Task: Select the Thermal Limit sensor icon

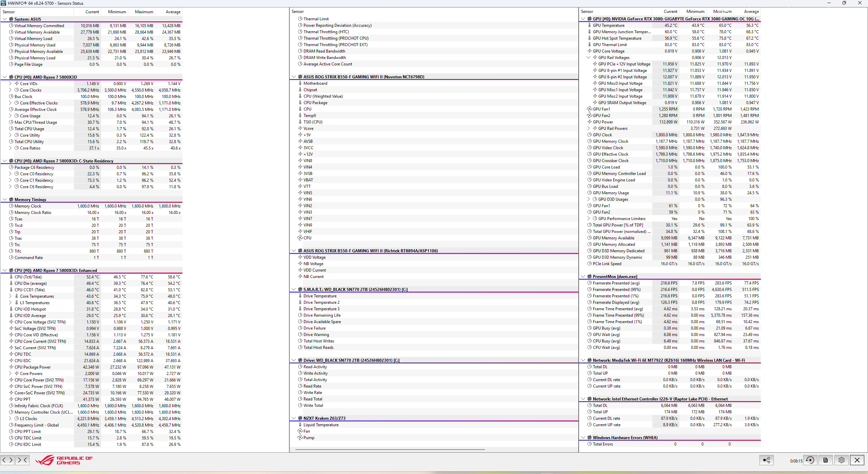Action: click(x=300, y=19)
